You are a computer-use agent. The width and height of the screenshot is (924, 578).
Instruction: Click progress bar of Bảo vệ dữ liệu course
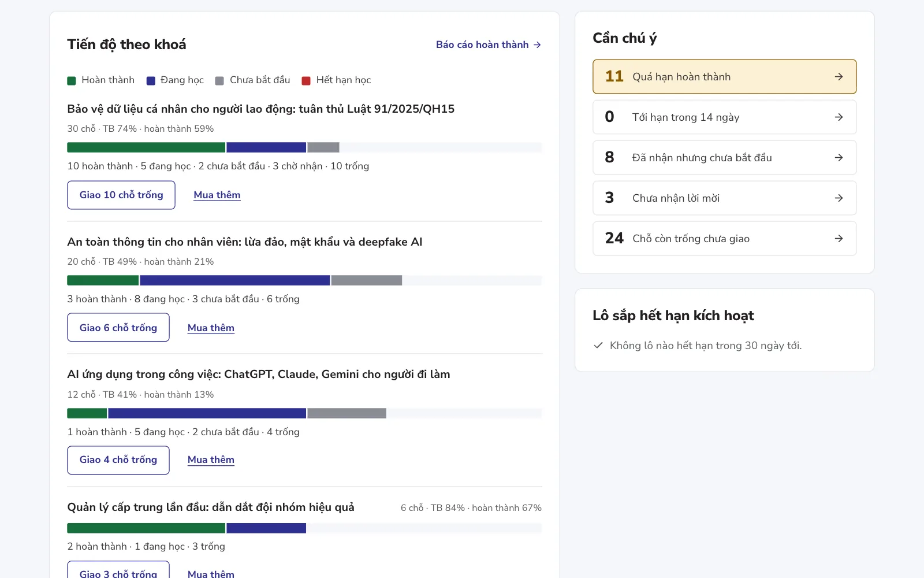click(x=304, y=147)
